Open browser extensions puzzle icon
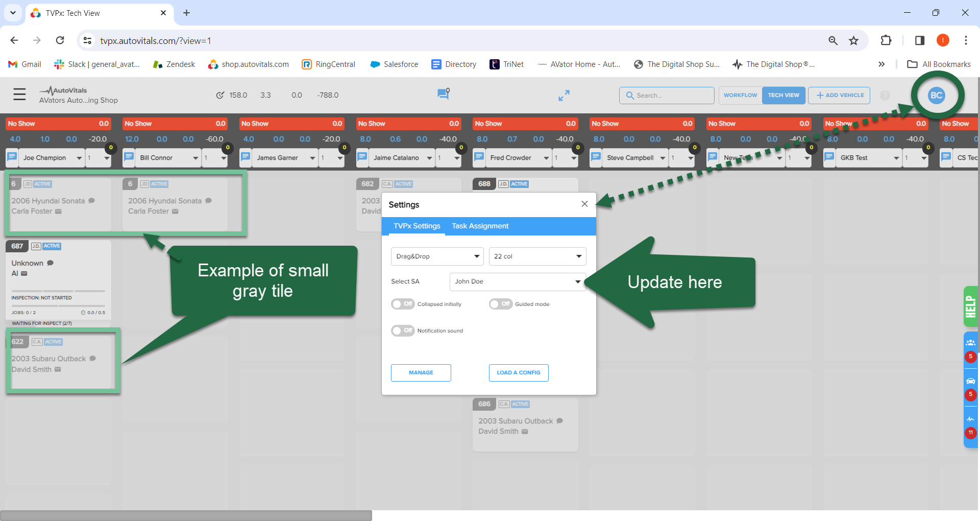Viewport: 980px width, 521px height. point(886,40)
